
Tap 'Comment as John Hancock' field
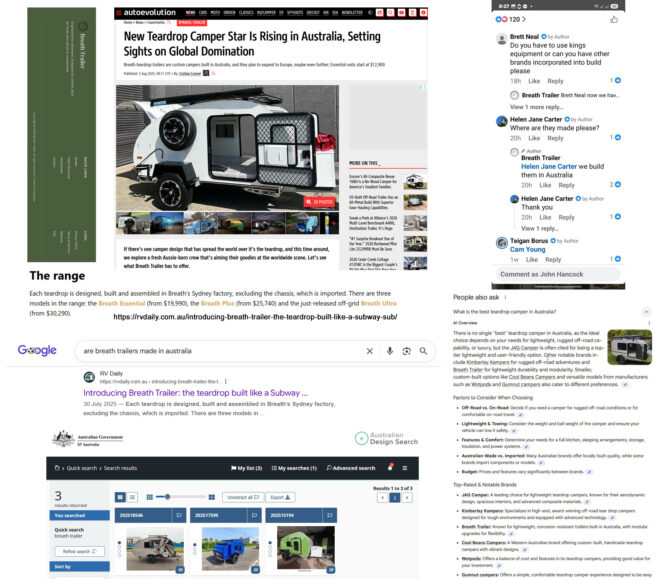point(558,274)
